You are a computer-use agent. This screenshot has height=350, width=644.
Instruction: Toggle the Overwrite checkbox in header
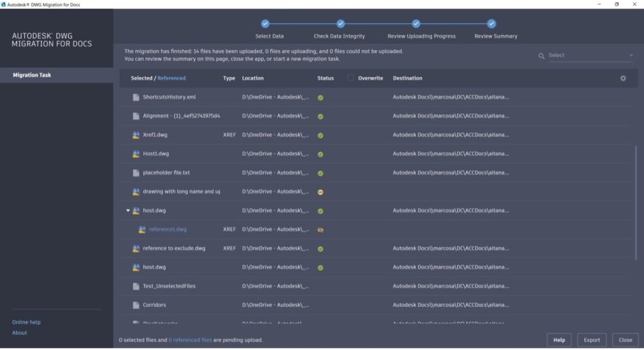click(x=351, y=78)
